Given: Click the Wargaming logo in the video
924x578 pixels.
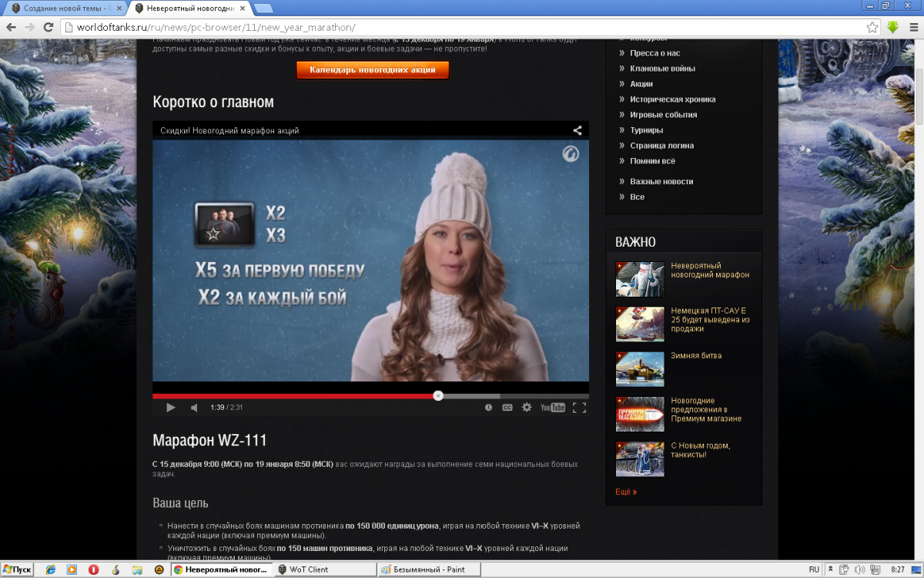Looking at the screenshot, I should click(571, 153).
